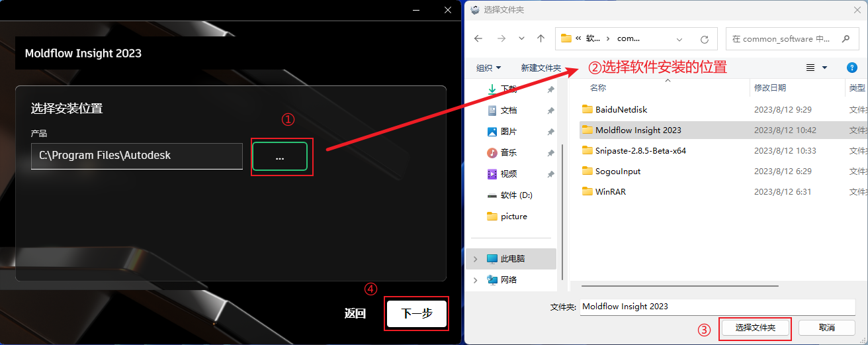Expand the 网络 tree node chevron
The height and width of the screenshot is (345, 868).
(476, 279)
